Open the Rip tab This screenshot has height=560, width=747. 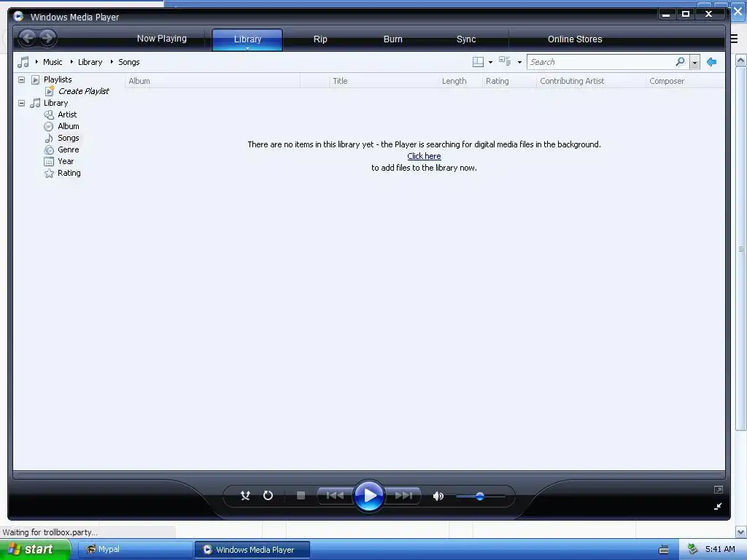point(320,39)
